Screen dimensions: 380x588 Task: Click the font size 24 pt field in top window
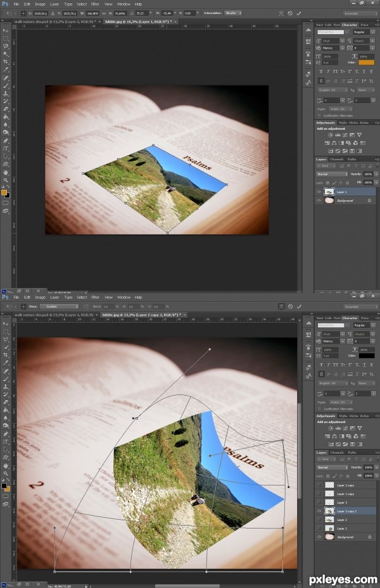330,41
